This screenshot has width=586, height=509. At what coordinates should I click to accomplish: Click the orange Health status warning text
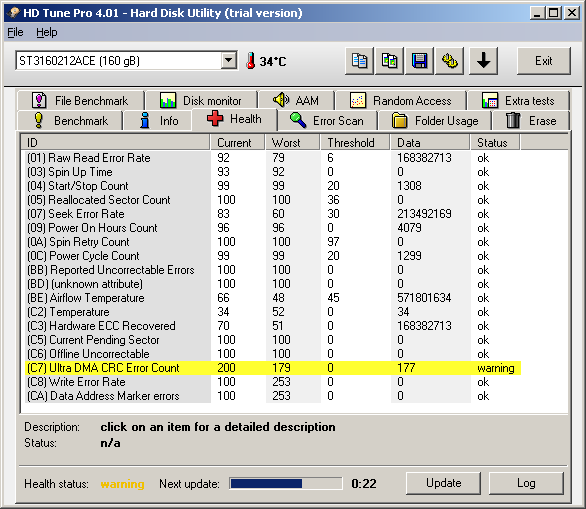tap(122, 484)
